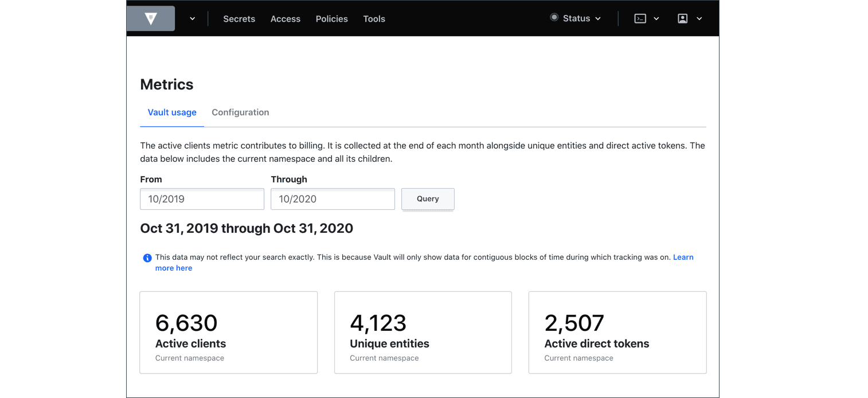This screenshot has height=398, width=868.
Task: Click the blue info icon in the notice
Action: pyautogui.click(x=147, y=257)
